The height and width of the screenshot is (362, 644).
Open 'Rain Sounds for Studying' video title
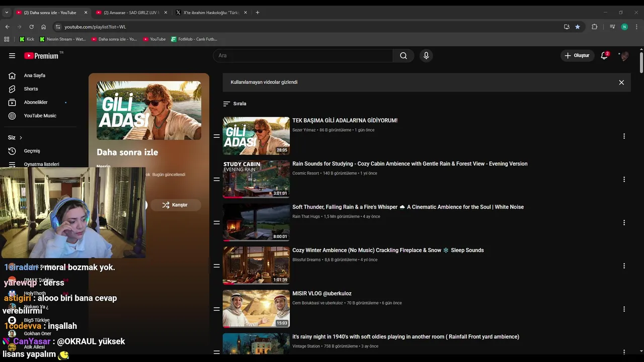[410, 164]
